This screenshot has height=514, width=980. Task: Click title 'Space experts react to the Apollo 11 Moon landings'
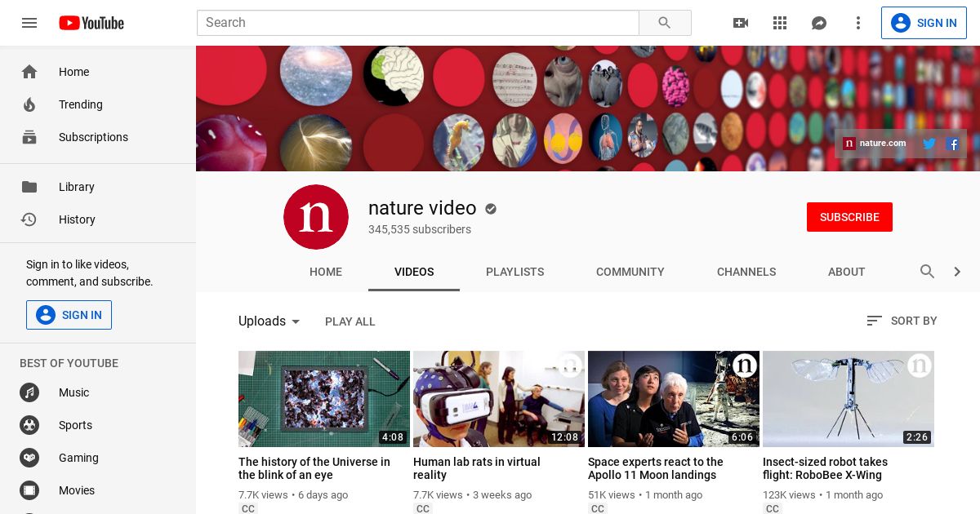coord(656,468)
